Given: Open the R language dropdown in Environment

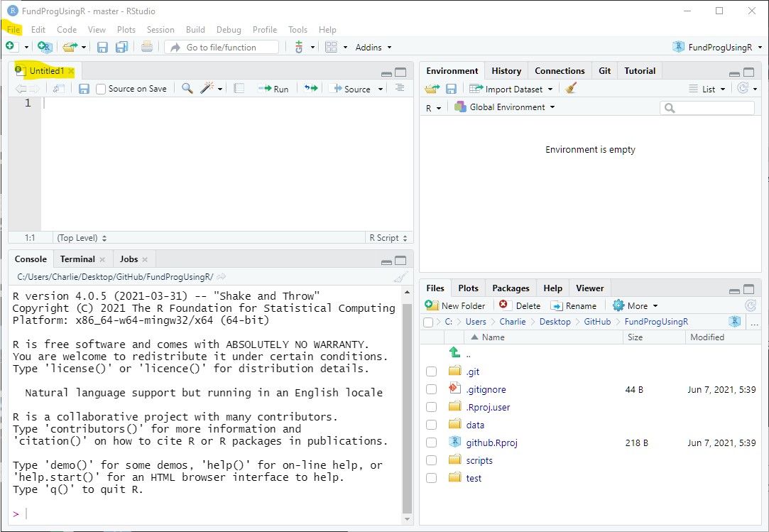Looking at the screenshot, I should click(x=434, y=108).
